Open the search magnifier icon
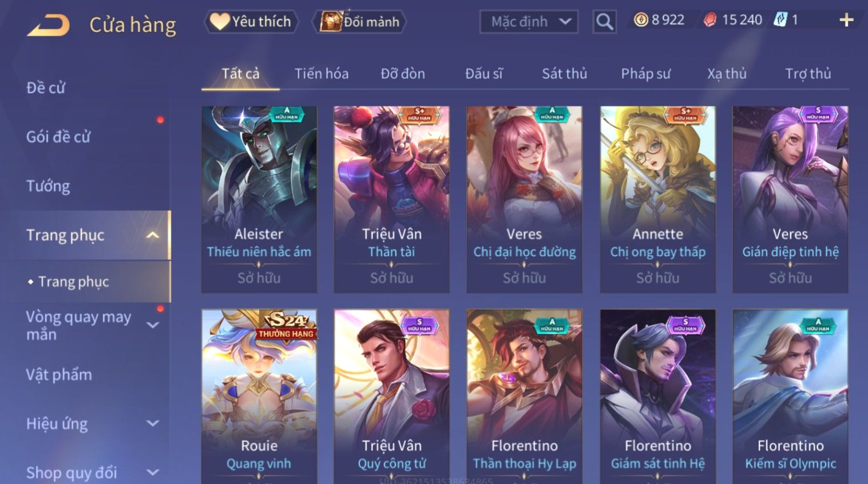 (x=604, y=22)
